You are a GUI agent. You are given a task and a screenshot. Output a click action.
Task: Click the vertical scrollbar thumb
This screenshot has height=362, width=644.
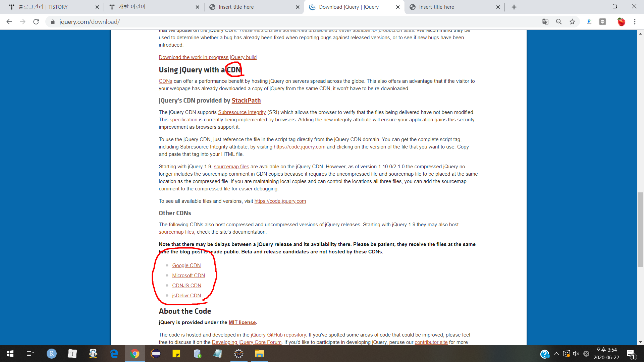pos(640,230)
